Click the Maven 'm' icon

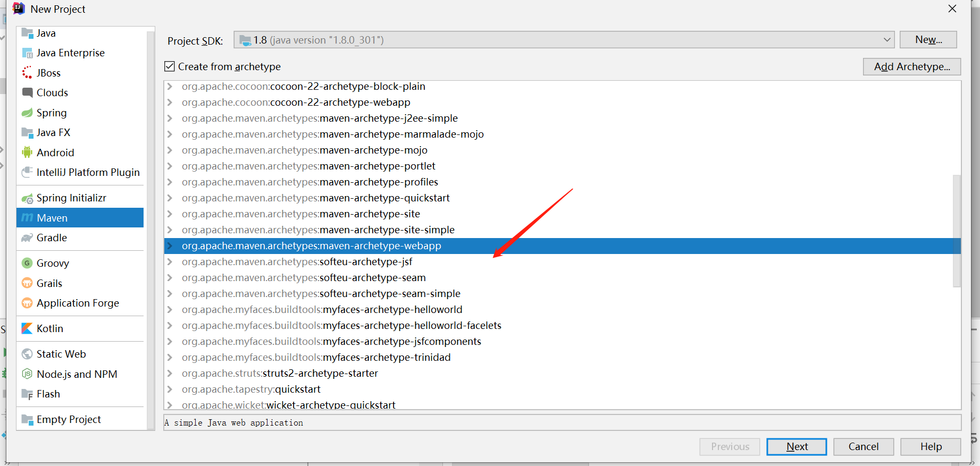pyautogui.click(x=27, y=218)
